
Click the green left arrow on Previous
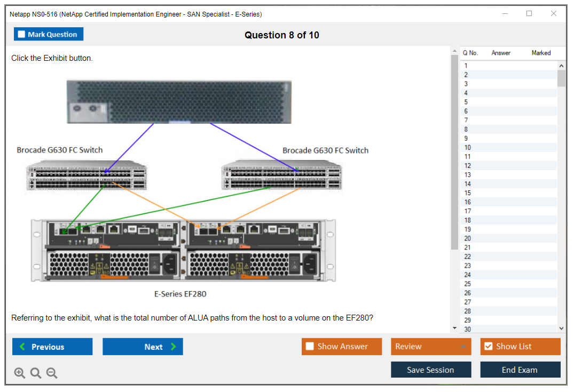pyautogui.click(x=22, y=347)
